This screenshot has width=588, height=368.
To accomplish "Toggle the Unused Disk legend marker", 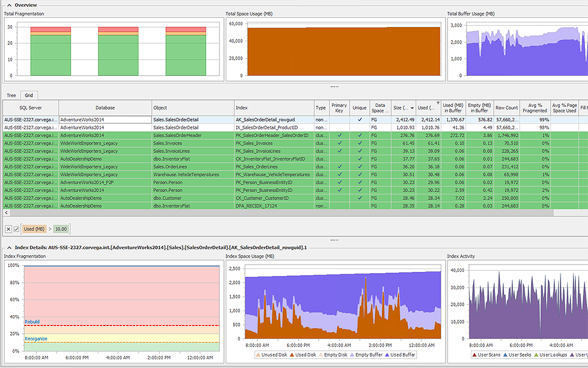I will tap(259, 356).
